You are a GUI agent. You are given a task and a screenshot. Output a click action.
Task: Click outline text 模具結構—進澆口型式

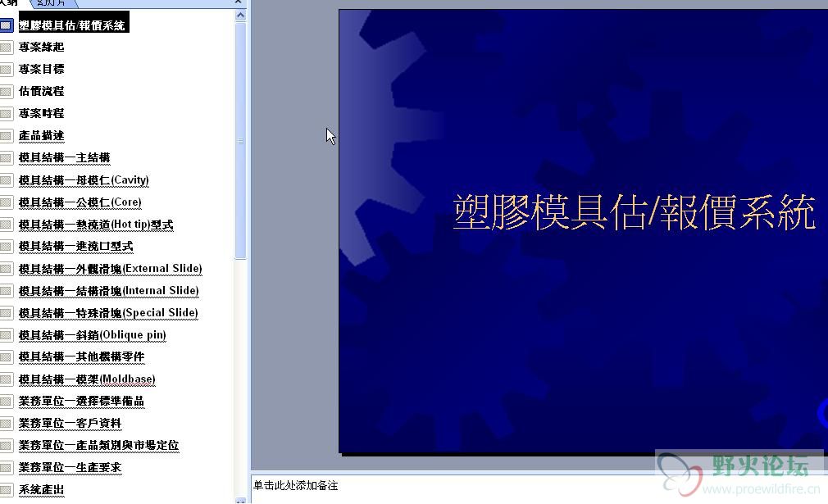75,247
